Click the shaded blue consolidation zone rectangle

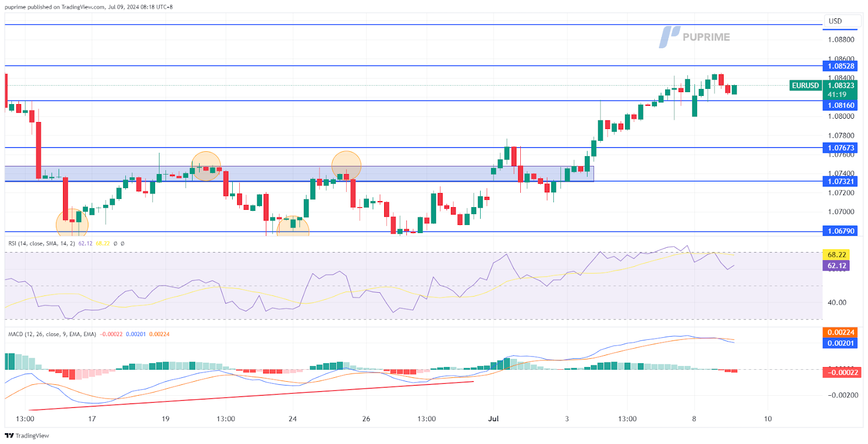[x=299, y=173]
